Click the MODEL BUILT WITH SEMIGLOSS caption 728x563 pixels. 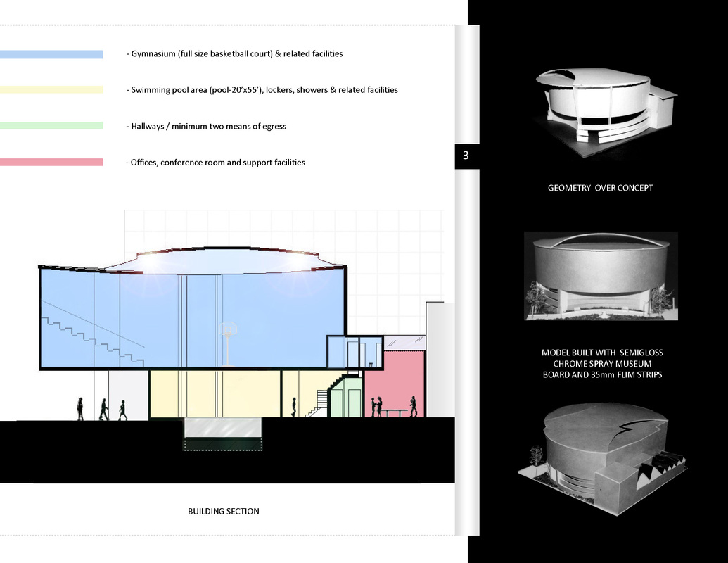602,364
